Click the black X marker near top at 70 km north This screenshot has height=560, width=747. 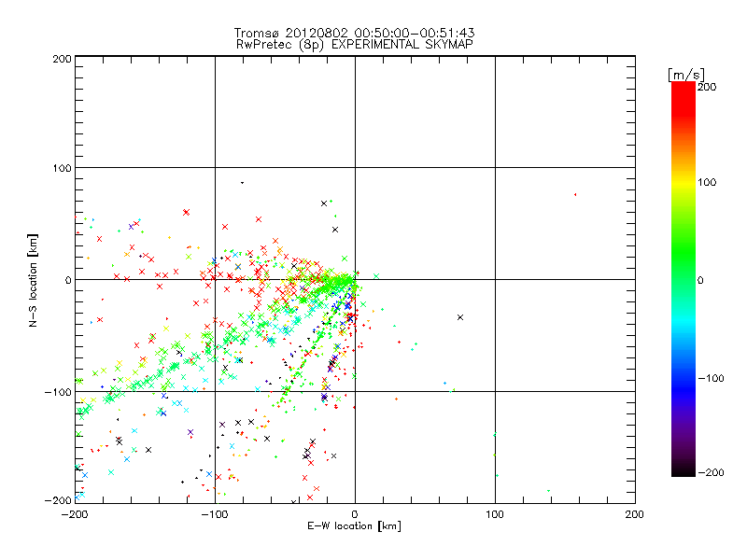324,203
